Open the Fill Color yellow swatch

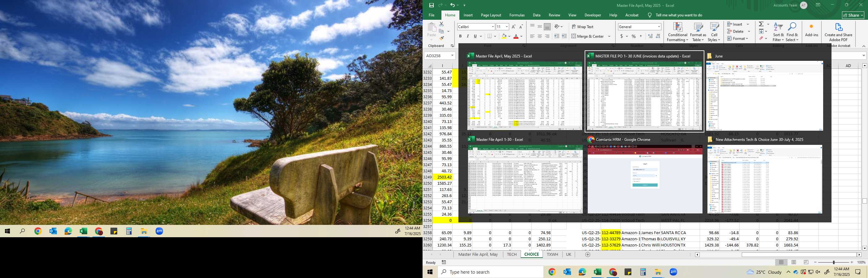point(504,36)
